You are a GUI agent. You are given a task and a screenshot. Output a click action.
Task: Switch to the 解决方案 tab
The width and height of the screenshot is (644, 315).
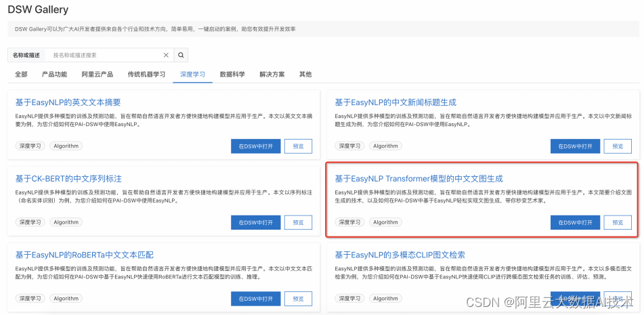272,75
